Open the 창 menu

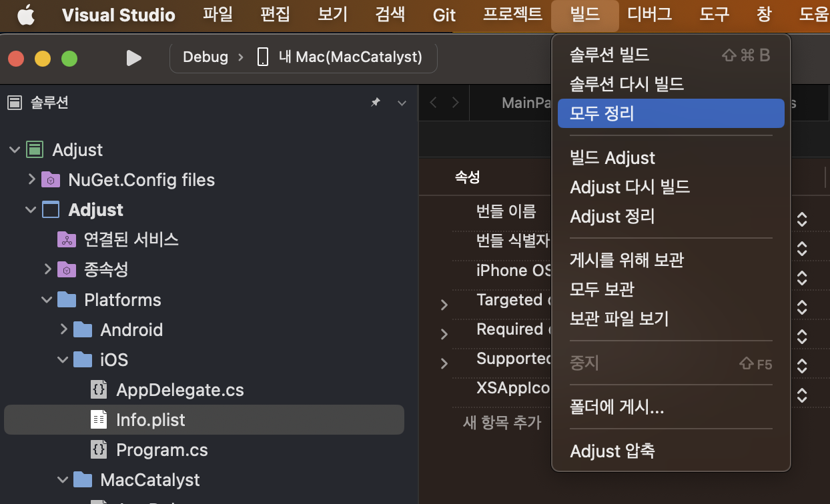click(764, 15)
